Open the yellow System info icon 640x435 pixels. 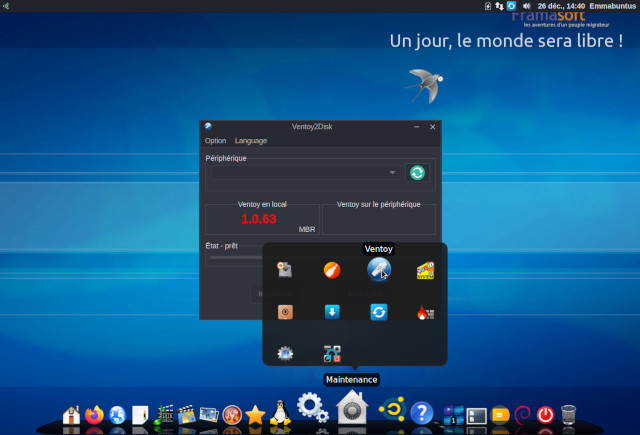pyautogui.click(x=425, y=271)
